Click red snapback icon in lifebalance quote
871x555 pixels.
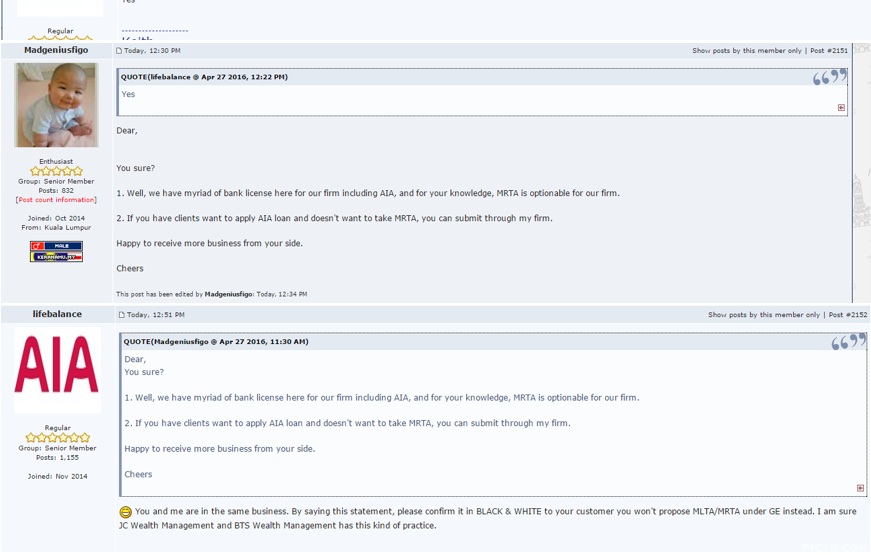(841, 108)
